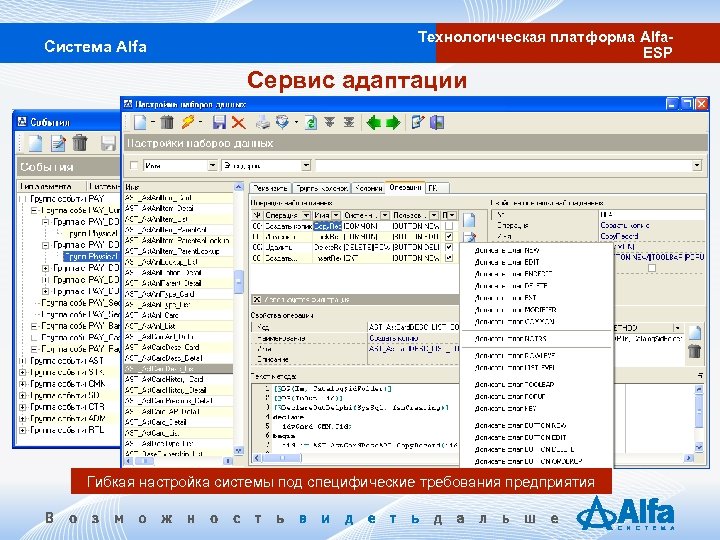
Task: Switch to the Колонки tab
Action: click(x=369, y=188)
